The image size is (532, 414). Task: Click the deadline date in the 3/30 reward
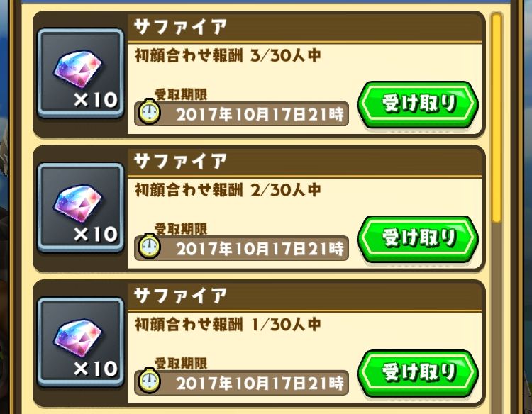point(260,114)
